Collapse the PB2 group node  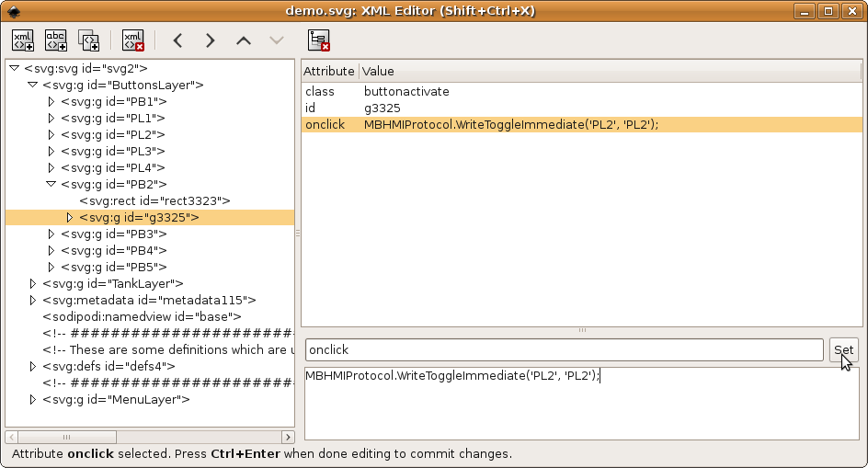[51, 184]
